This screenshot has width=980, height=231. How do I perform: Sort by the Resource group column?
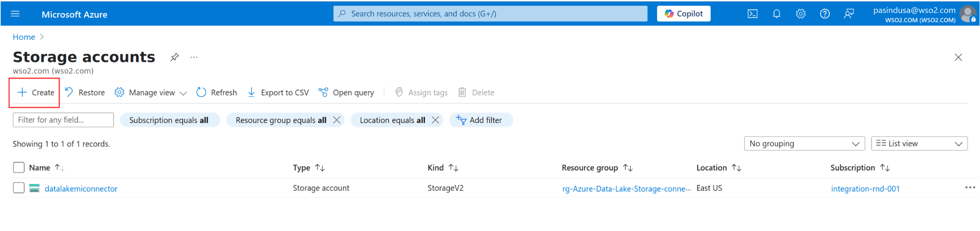pos(597,168)
